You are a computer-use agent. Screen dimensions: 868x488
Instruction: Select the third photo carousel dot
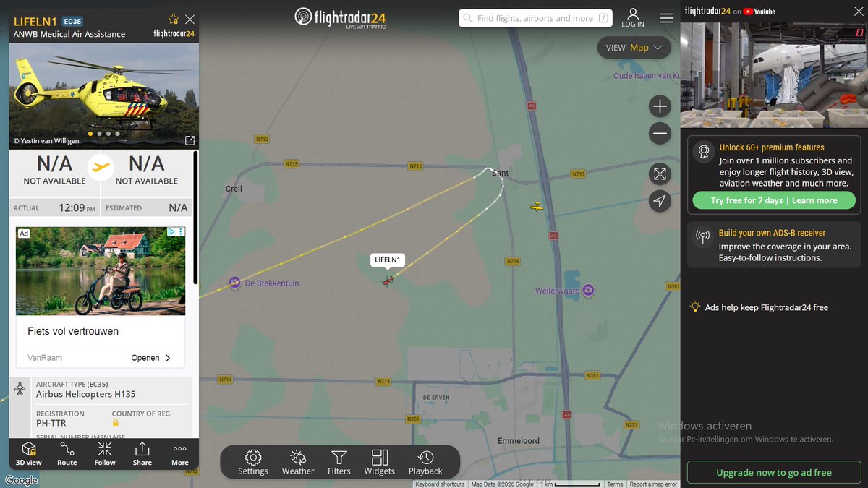pos(109,134)
